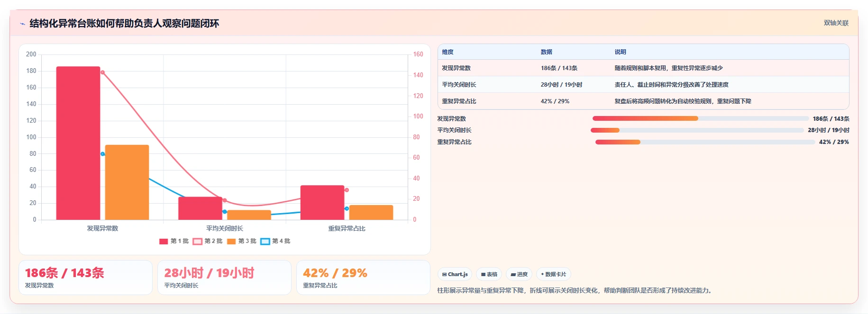
Task: Click the tall red bar above 发现异常数
Action: point(78,143)
